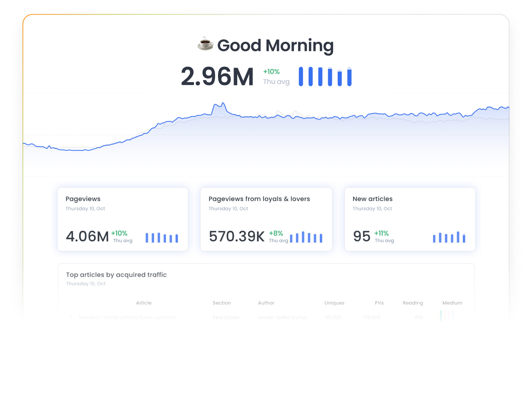Click the Medium sparkline for the floors article

445,316
